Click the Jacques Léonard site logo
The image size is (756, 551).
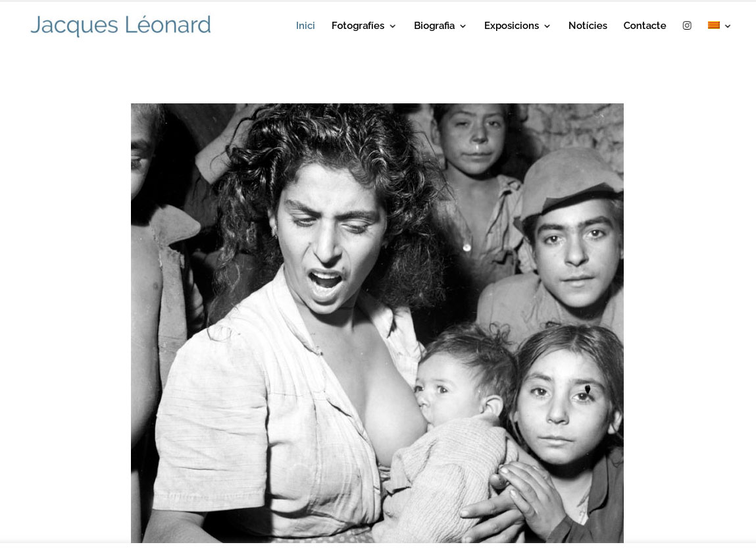pyautogui.click(x=120, y=26)
